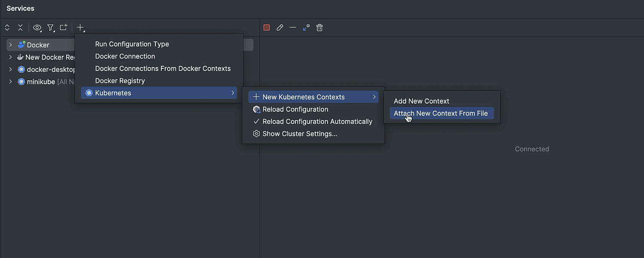
Task: Click the Expand All toolbar icon
Action: click(7, 28)
